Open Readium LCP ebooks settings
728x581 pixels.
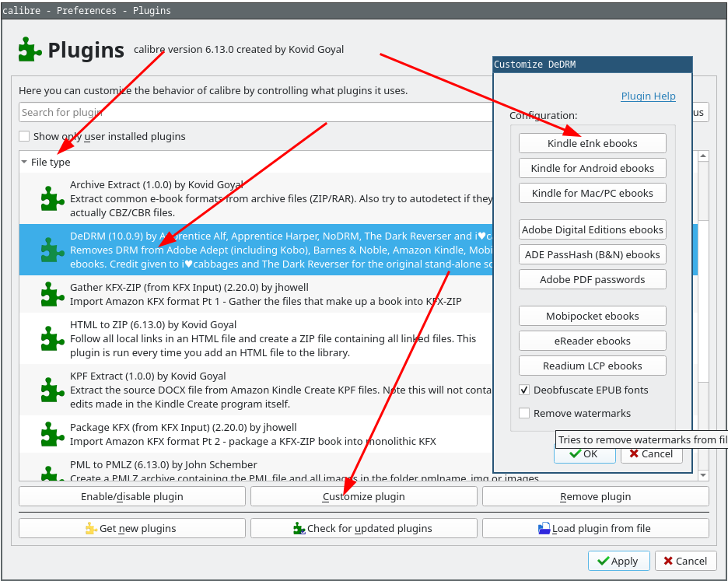click(593, 366)
